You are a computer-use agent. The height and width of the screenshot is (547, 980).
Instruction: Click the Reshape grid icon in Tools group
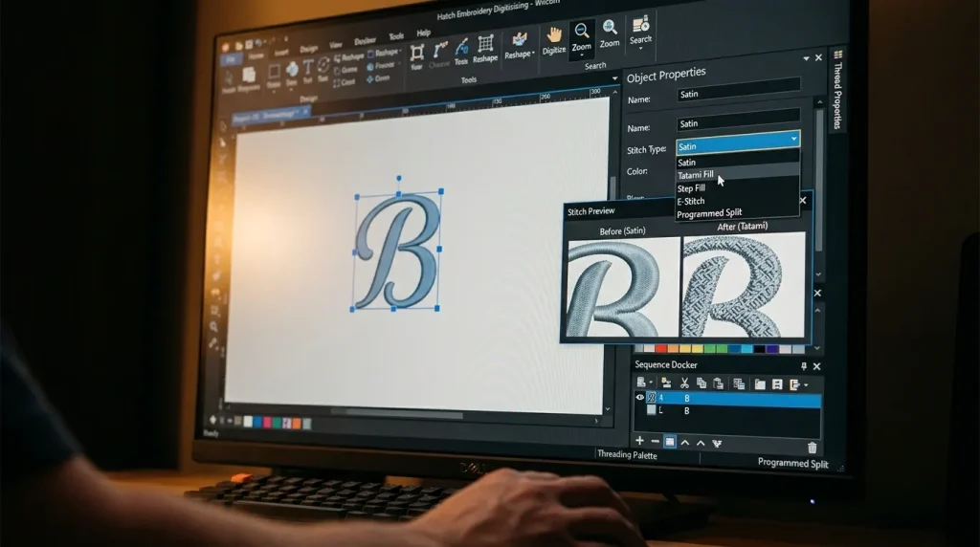485,49
